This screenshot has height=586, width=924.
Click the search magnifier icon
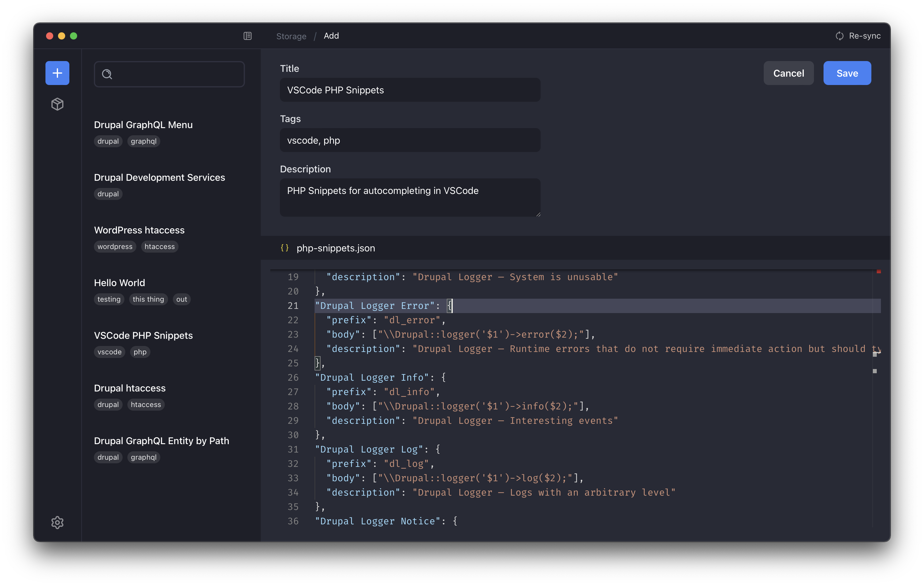107,74
